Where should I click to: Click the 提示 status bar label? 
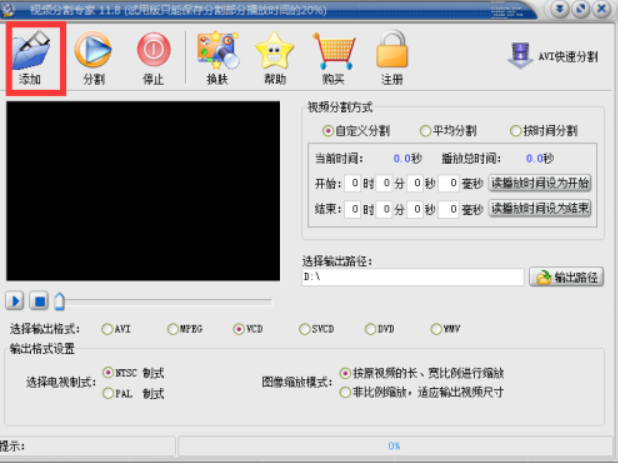(12, 446)
